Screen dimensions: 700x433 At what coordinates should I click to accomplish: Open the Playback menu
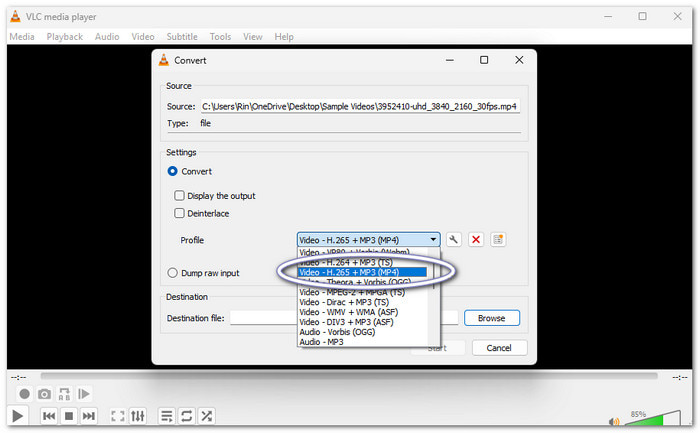pos(65,37)
